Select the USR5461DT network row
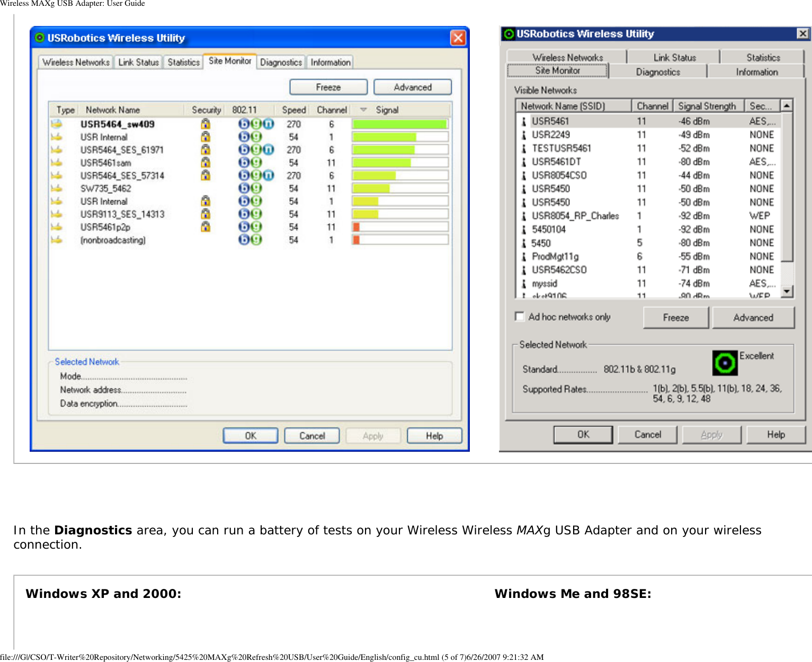The height and width of the screenshot is (662, 812). (x=649, y=162)
